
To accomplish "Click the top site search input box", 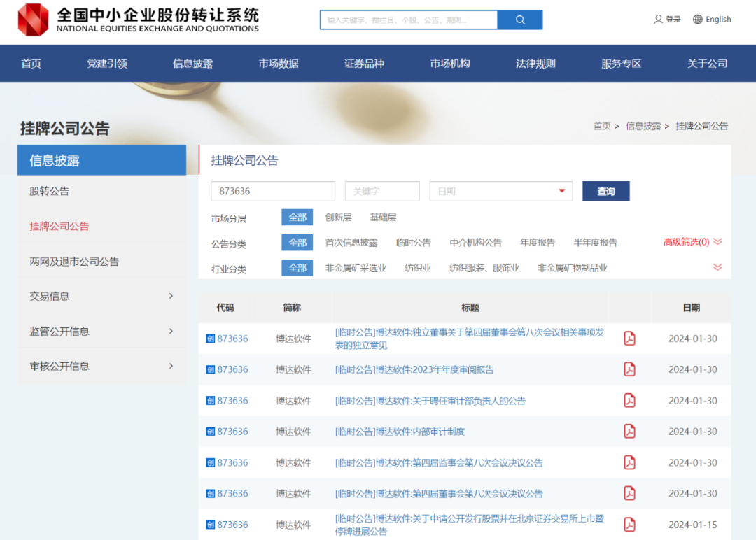I will 409,20.
